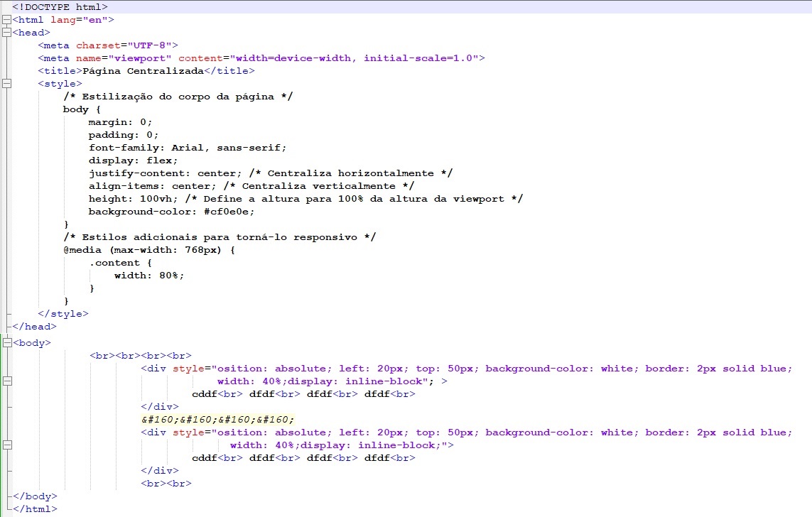Click the height: 100vh declaration
Viewport: 812px width, 517px height.
[133, 199]
